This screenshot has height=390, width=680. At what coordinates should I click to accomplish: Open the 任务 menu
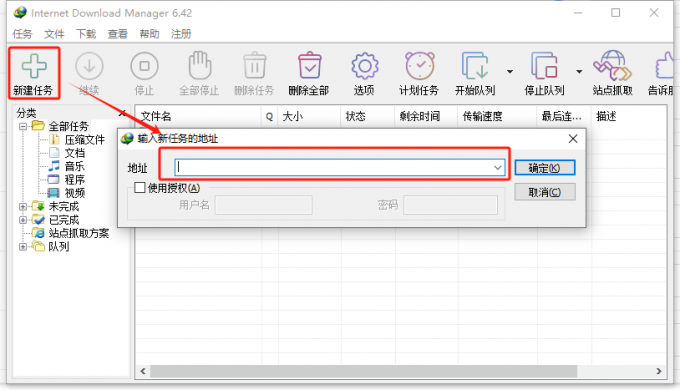click(23, 34)
